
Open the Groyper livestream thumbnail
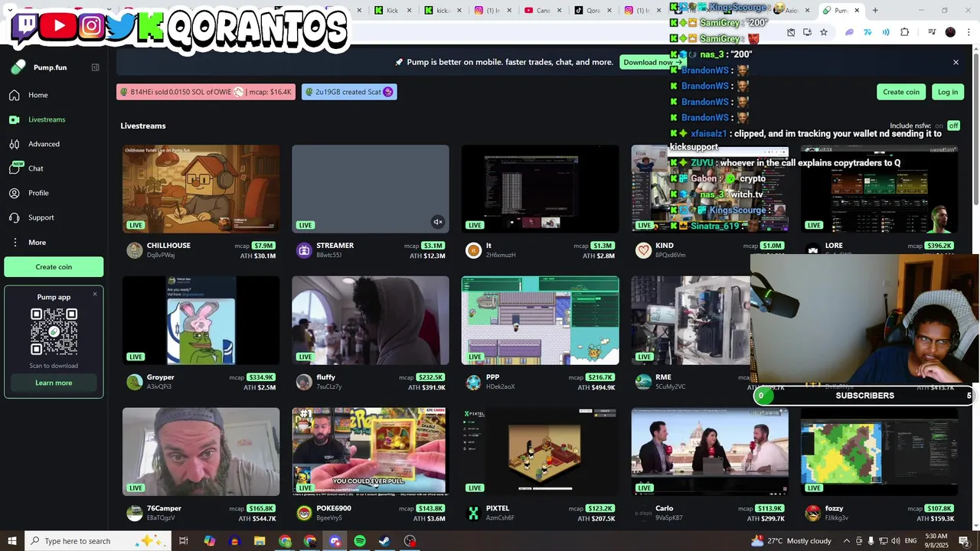pos(201,321)
